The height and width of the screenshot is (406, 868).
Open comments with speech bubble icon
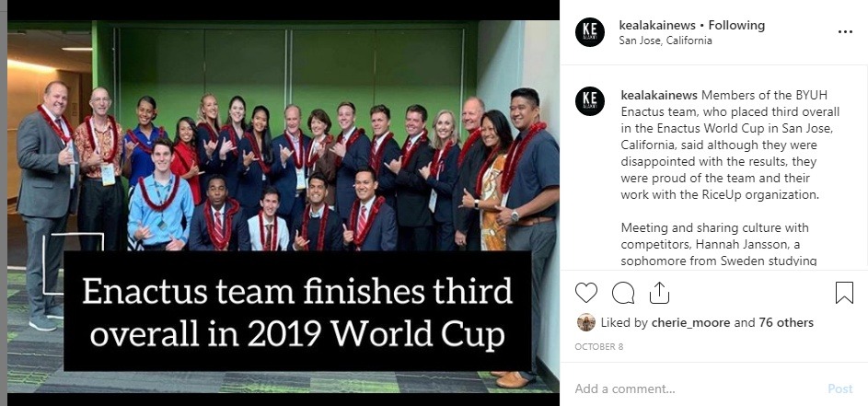click(x=623, y=293)
